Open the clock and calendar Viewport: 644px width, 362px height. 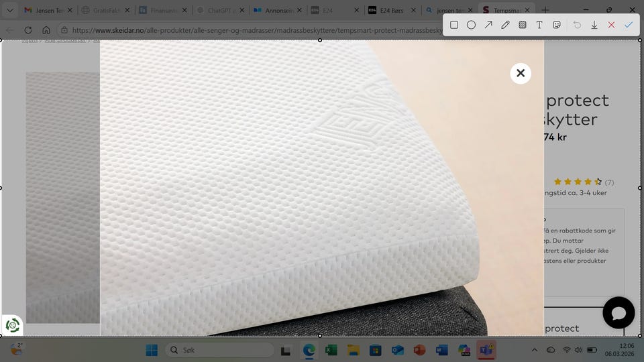click(x=619, y=350)
